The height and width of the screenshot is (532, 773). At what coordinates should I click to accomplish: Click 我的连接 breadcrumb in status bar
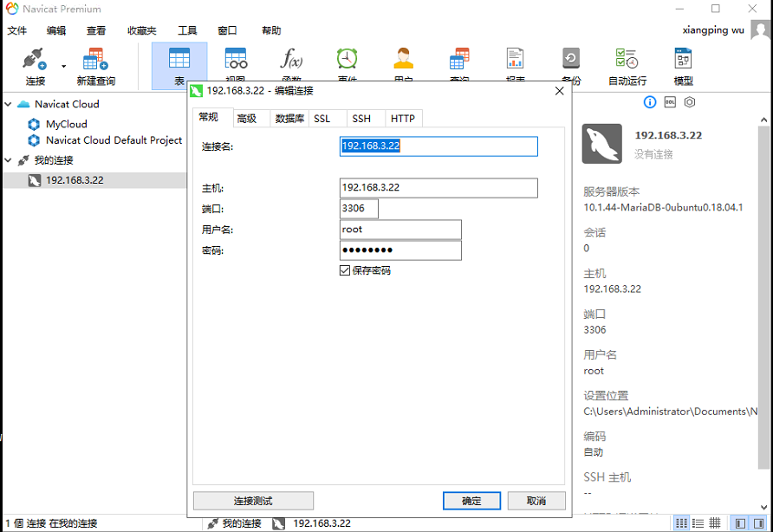point(242,523)
